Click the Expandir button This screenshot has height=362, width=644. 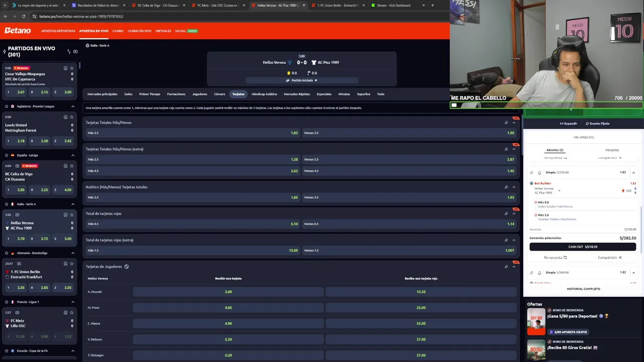click(569, 123)
